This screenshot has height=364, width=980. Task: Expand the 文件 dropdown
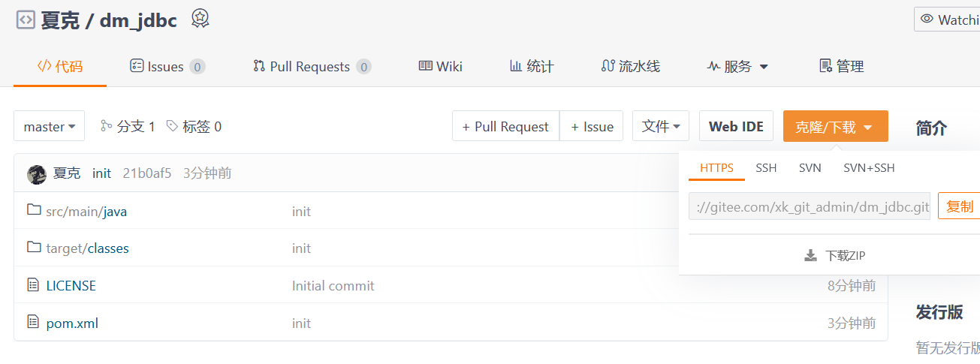pyautogui.click(x=661, y=126)
